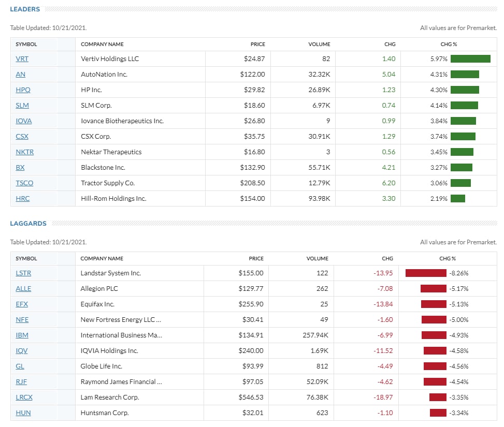Go to the TSCO ticker link

pos(24,183)
